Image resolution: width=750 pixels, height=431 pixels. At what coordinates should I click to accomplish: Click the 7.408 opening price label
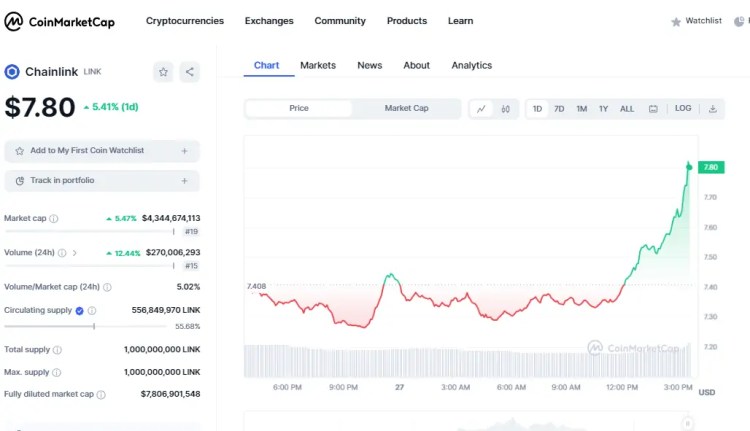click(256, 287)
